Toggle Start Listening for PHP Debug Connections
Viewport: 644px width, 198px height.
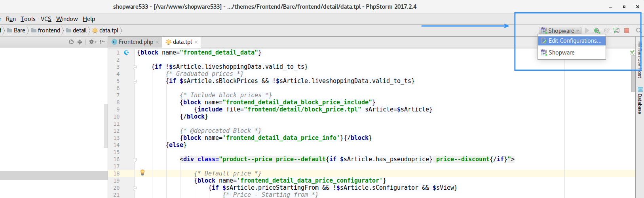tap(616, 30)
